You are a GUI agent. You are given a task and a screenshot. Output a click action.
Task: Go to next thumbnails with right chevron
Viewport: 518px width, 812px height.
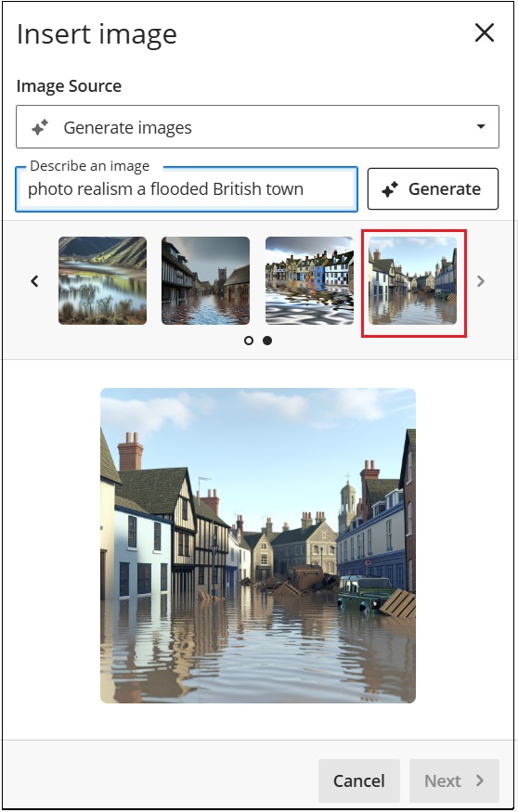[481, 281]
